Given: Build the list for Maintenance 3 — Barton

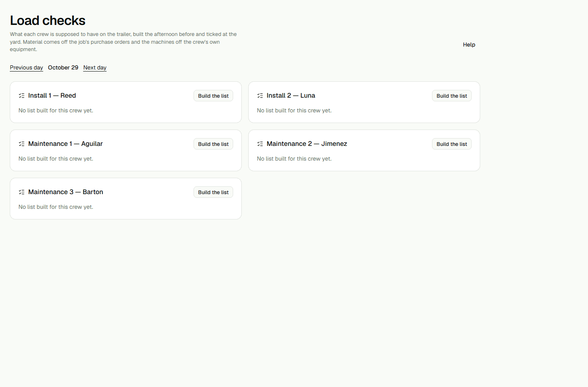Looking at the screenshot, I should [213, 192].
